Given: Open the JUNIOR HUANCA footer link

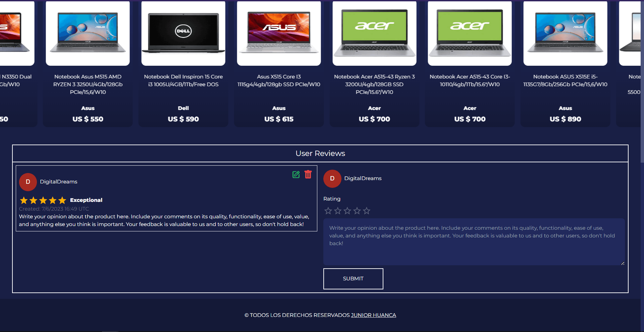Looking at the screenshot, I should [373, 315].
